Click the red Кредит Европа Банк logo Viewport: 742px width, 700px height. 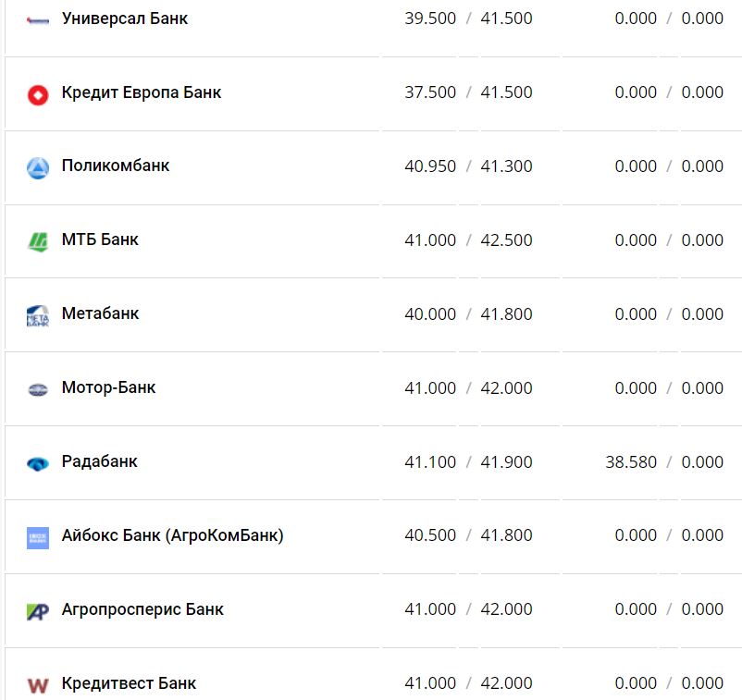coord(38,93)
